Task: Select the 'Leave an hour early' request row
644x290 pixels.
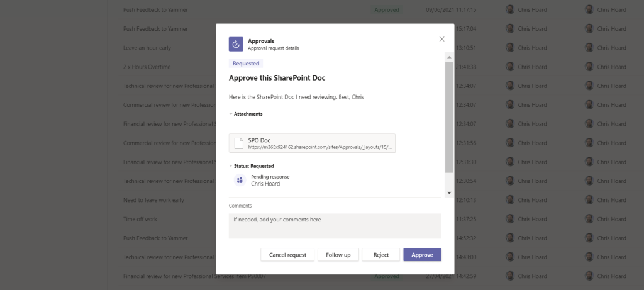Action: click(147, 48)
